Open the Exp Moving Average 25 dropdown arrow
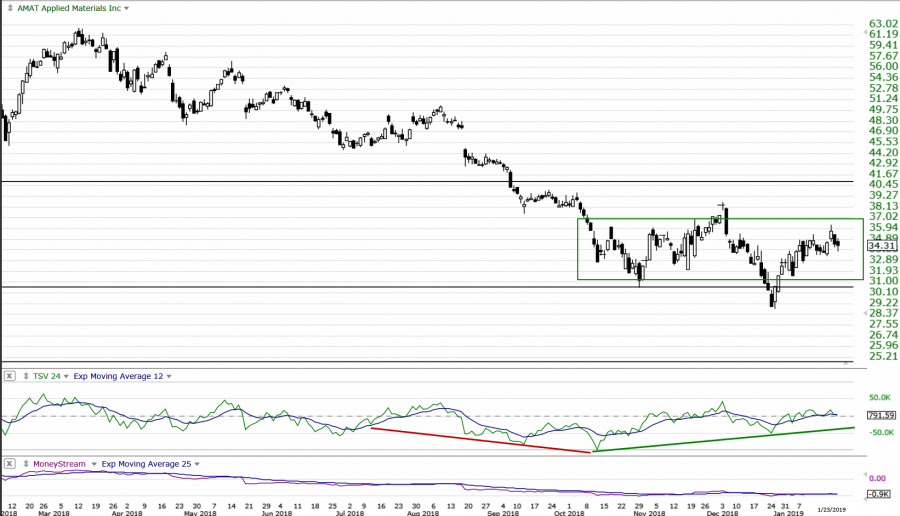Viewport: 900px width, 516px height. coord(197,464)
